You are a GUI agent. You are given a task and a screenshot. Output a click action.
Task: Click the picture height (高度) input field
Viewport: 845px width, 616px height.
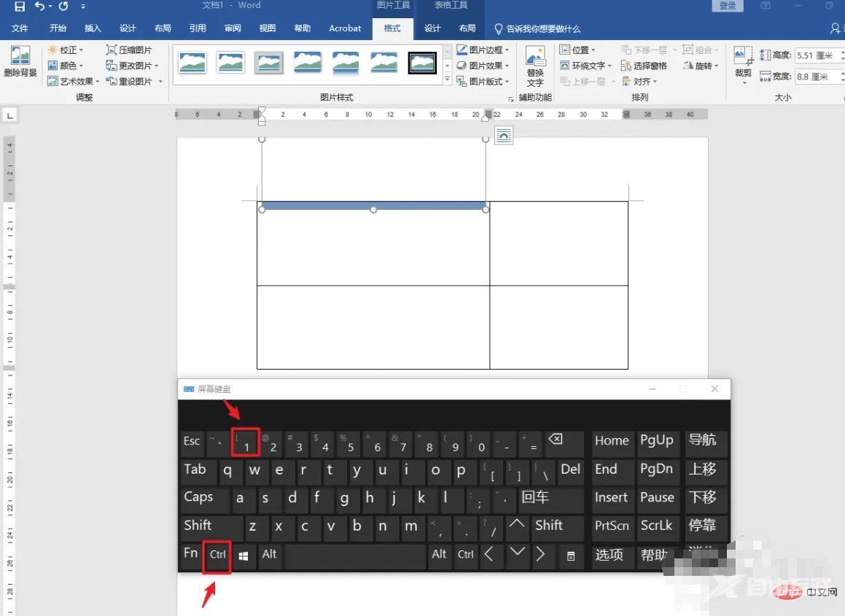coord(816,55)
